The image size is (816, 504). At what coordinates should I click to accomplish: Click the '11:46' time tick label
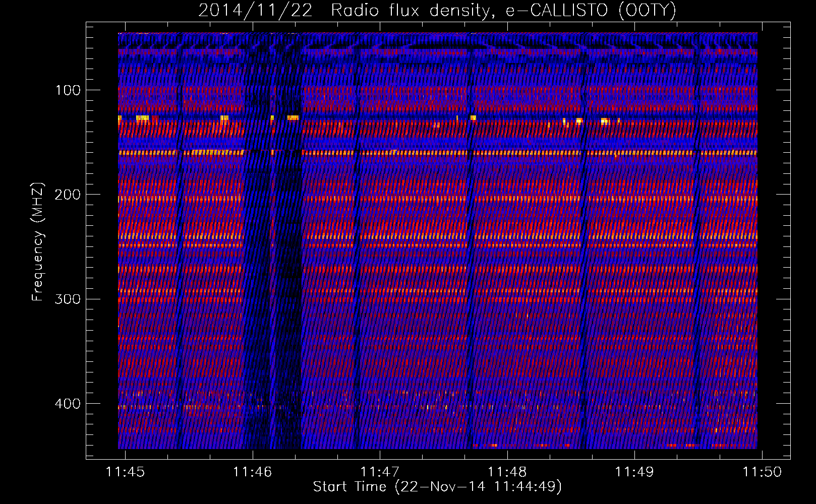pos(252,472)
